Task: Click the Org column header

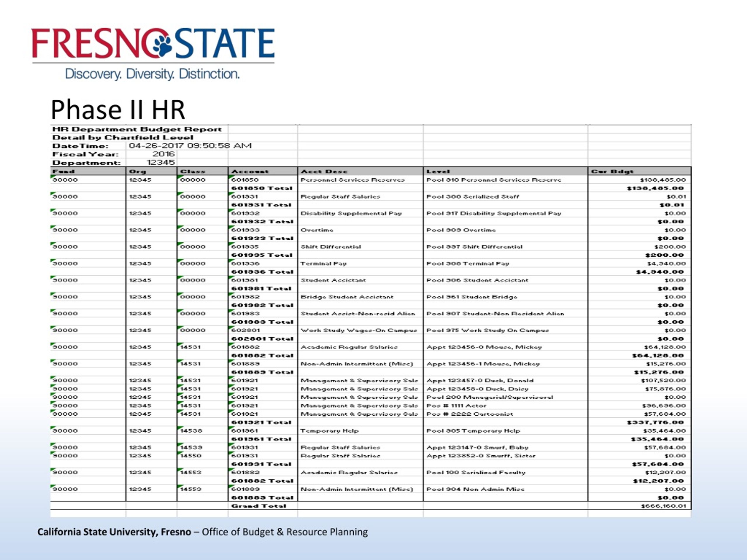Action: point(151,171)
